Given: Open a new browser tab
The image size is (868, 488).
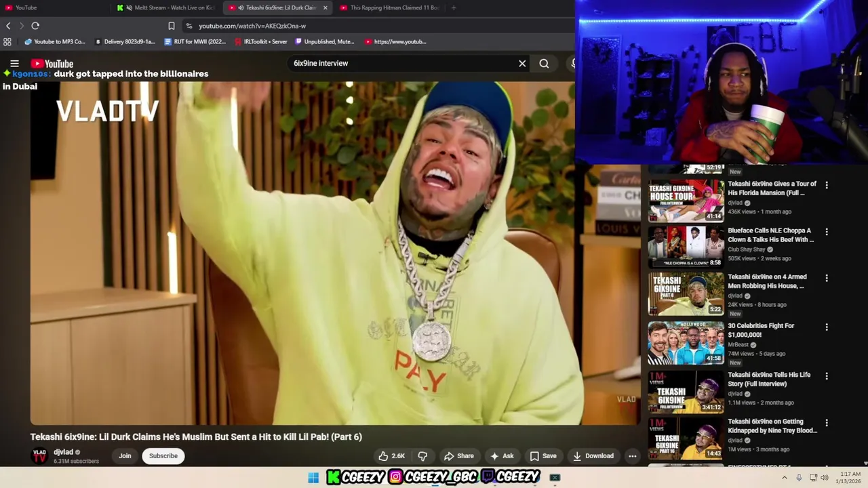Looking at the screenshot, I should [x=453, y=7].
